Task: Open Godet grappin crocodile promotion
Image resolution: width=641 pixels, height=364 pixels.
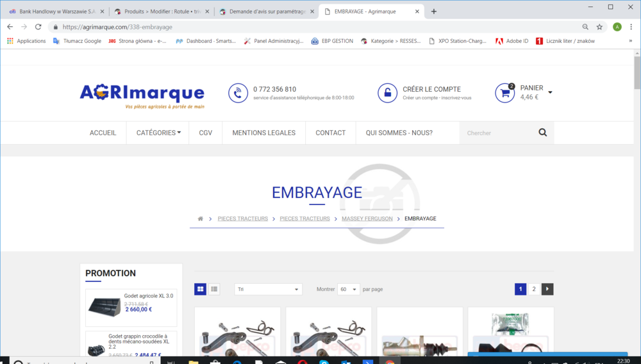Action: click(x=138, y=342)
